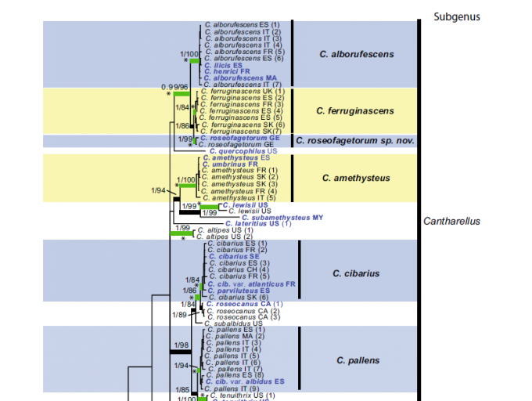
Task: Select 'C. roseofagetorum sp. nov.' clade label
Action: (x=355, y=140)
